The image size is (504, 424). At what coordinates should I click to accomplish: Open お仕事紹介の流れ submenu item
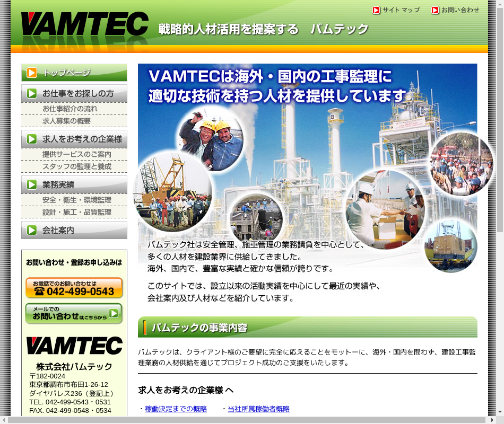(70, 109)
